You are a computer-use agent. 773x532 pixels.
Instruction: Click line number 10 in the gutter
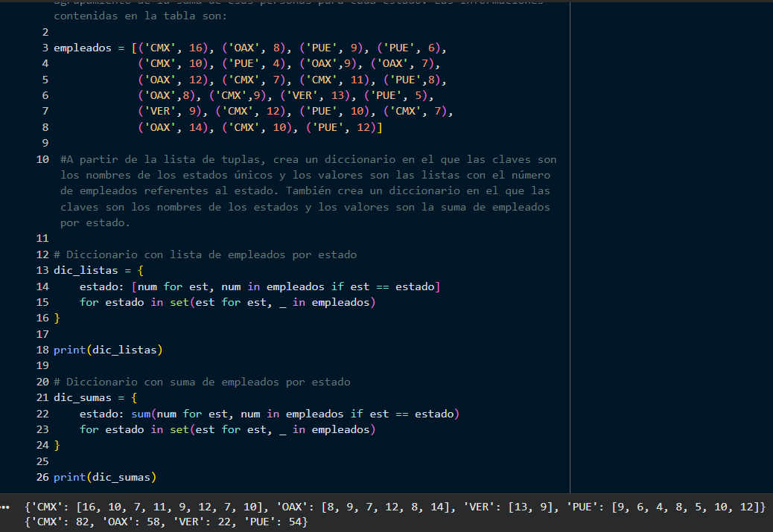[43, 159]
